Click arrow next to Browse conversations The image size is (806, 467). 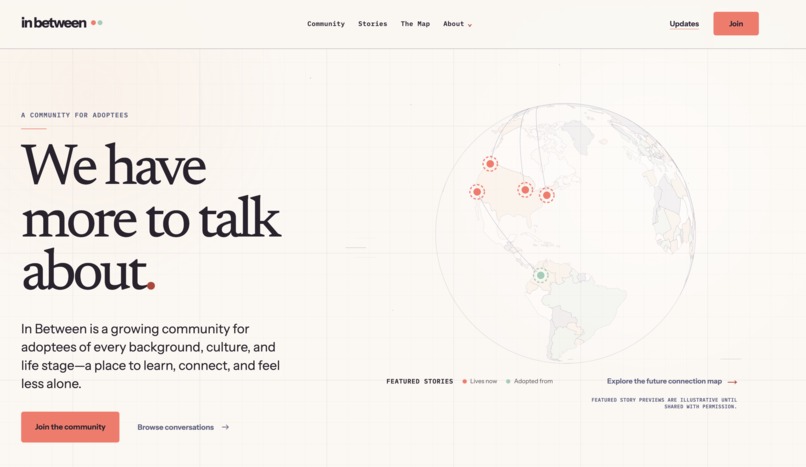pyautogui.click(x=225, y=427)
